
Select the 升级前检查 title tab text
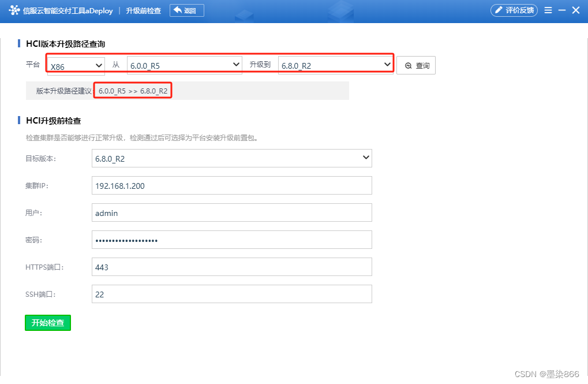tap(143, 11)
